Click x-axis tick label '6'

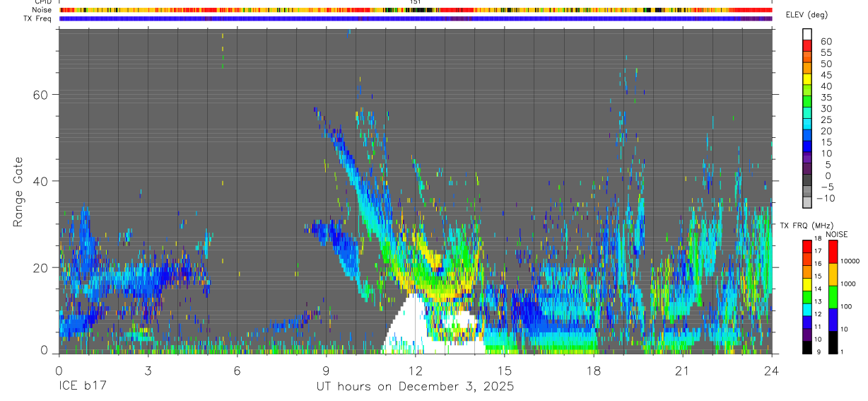coord(237,370)
